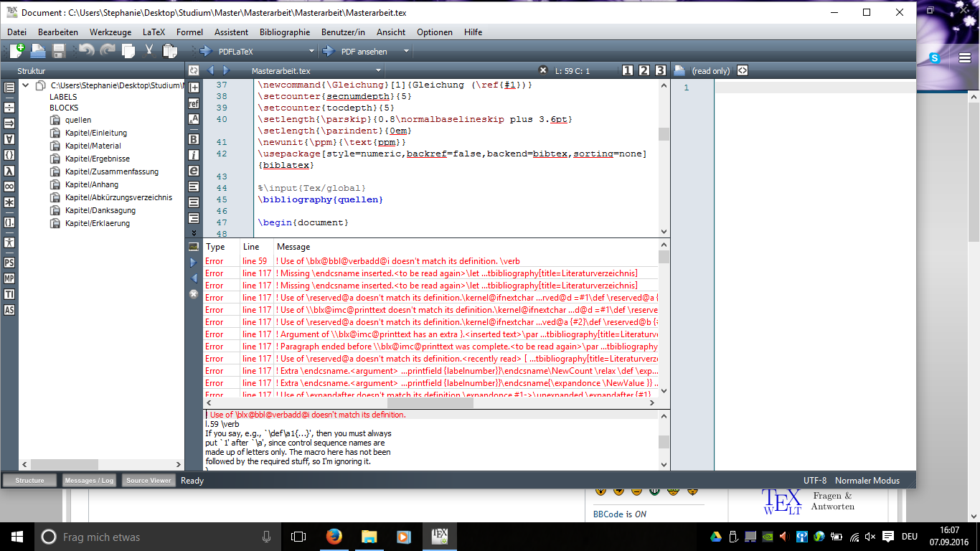Apply emphasis with the e icon

tap(194, 170)
